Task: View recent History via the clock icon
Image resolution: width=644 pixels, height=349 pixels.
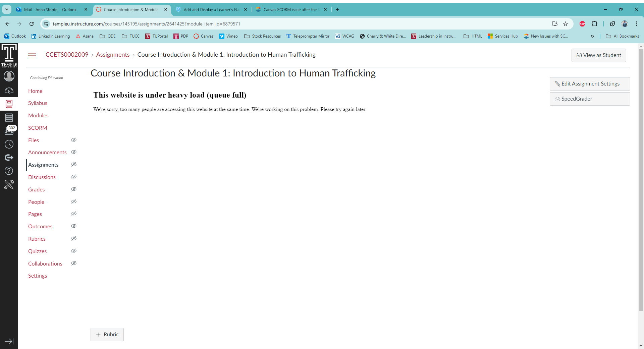Action: click(x=9, y=144)
